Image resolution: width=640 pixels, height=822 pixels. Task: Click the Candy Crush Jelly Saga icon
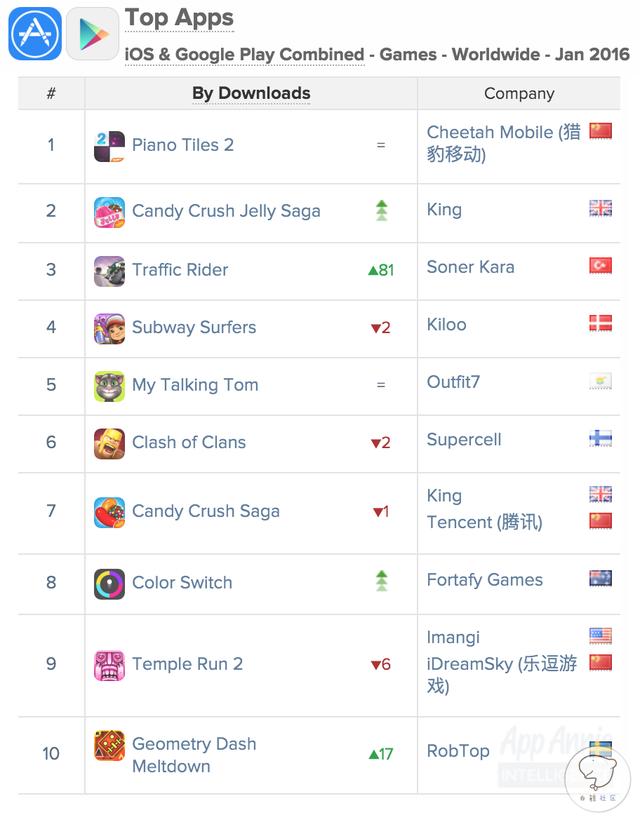[109, 212]
